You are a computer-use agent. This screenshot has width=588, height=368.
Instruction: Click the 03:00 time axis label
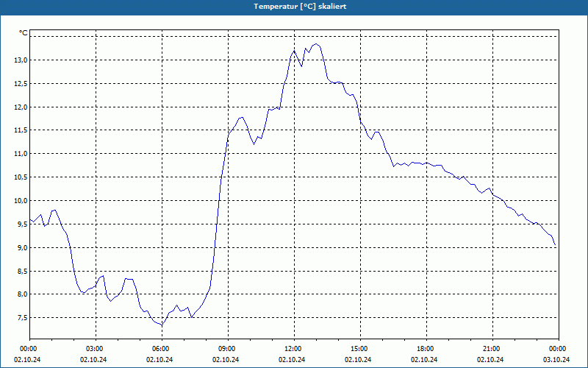coord(96,349)
